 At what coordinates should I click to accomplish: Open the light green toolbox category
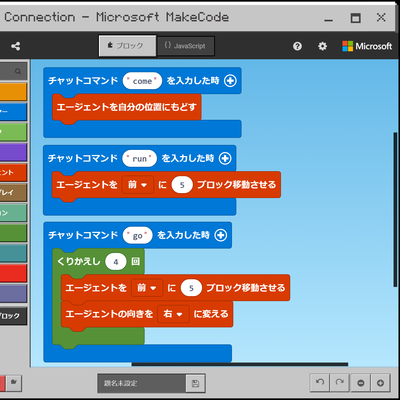13,132
